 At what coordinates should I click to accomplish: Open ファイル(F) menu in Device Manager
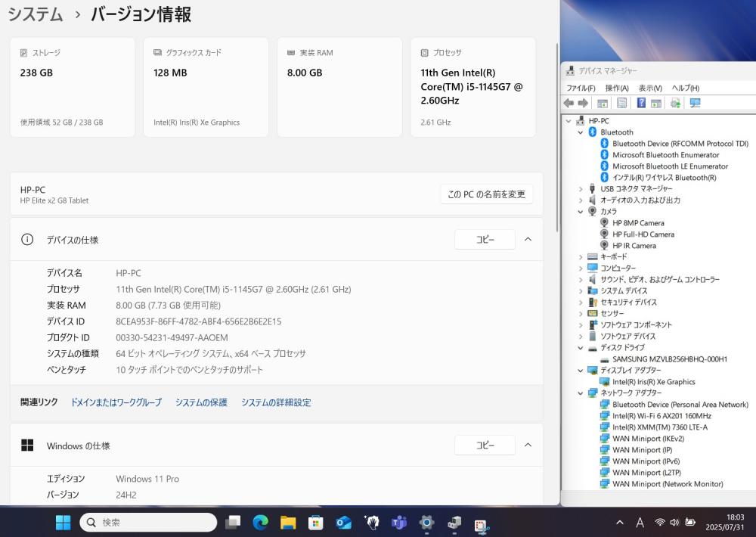tap(581, 88)
